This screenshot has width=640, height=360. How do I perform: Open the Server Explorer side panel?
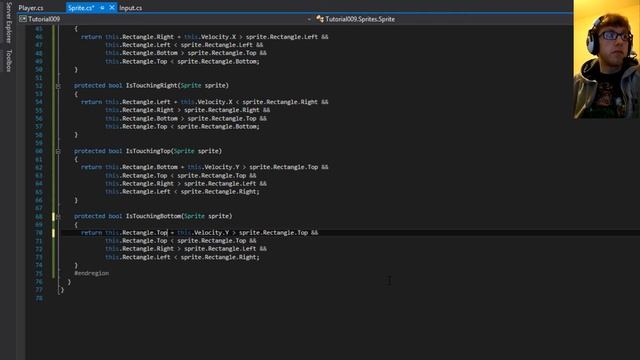[x=8, y=22]
